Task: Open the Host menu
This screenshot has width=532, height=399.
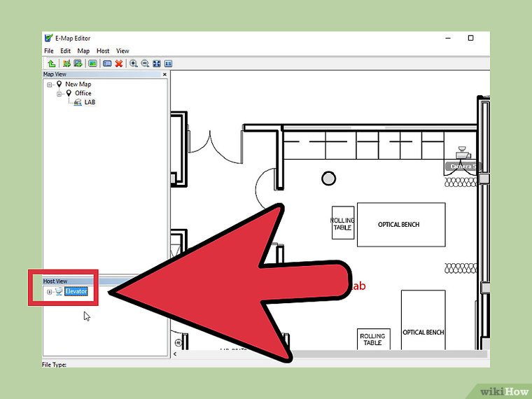Action: point(103,51)
